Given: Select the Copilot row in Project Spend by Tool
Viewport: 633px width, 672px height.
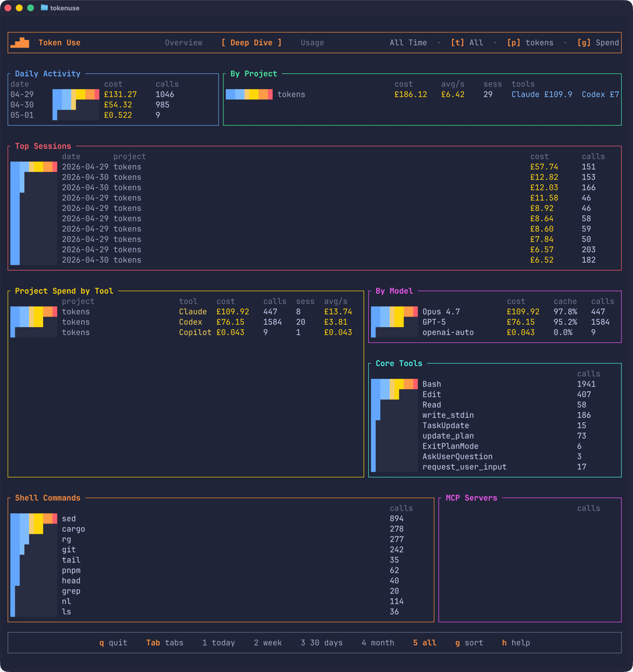Looking at the screenshot, I should click(x=186, y=332).
